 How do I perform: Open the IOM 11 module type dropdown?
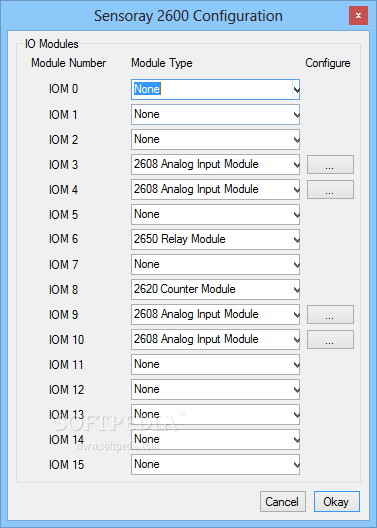(x=215, y=364)
